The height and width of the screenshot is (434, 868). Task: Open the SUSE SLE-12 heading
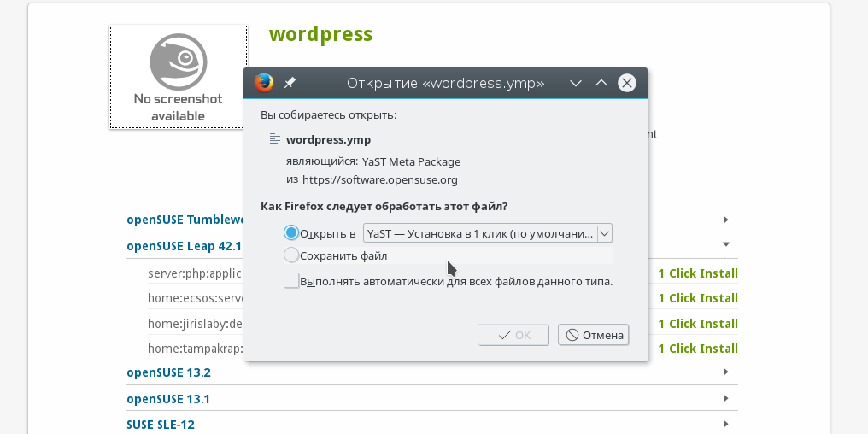(x=161, y=425)
